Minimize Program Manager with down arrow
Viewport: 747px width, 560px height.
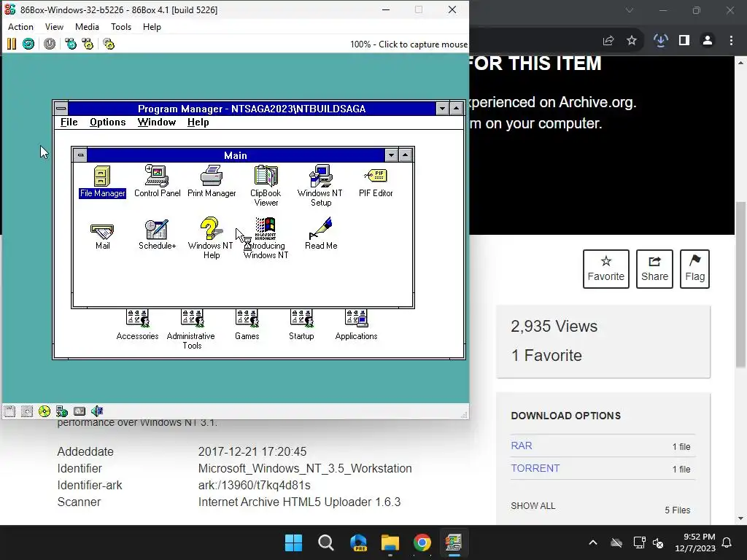coord(443,109)
